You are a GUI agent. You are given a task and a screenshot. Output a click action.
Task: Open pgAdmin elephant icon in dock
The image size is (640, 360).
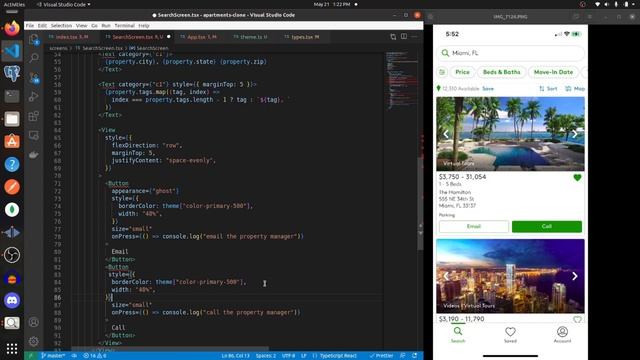coord(12,74)
